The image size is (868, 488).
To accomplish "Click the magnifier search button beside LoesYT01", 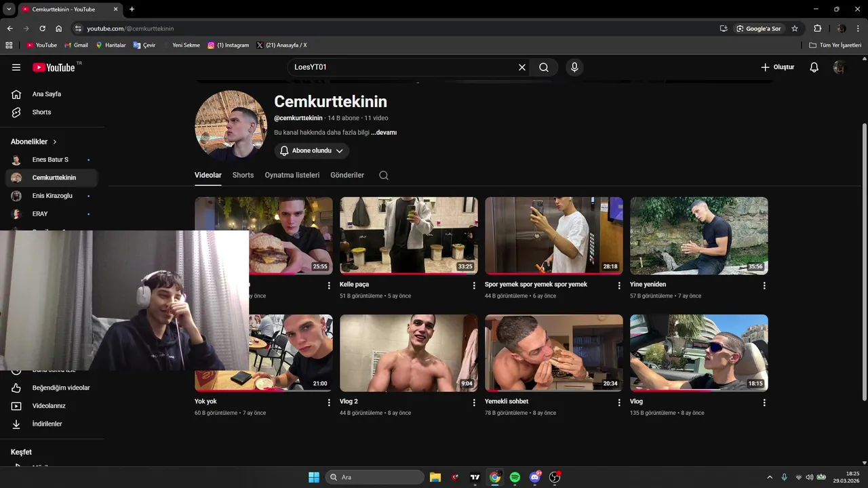I will (x=544, y=67).
